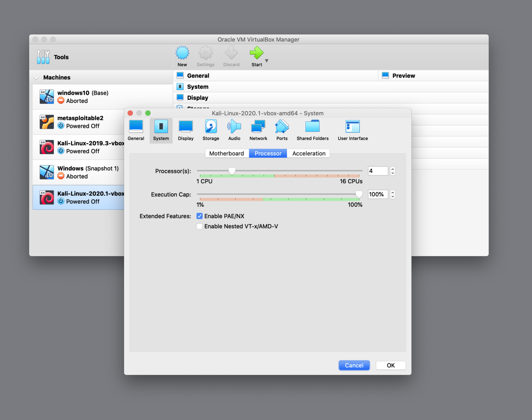
Task: Open Display settings category icon
Action: point(186,126)
